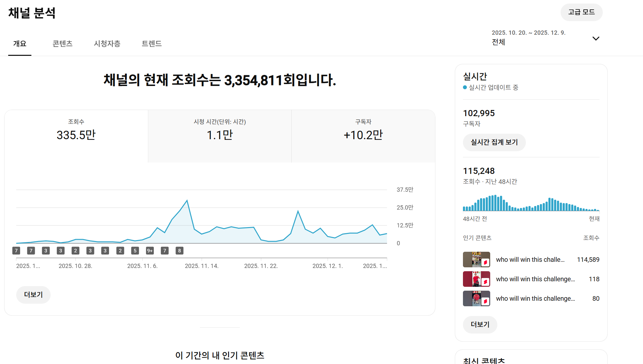Click the Shorts icon on third popular video
Screen dimensions: 643x364
point(485,301)
